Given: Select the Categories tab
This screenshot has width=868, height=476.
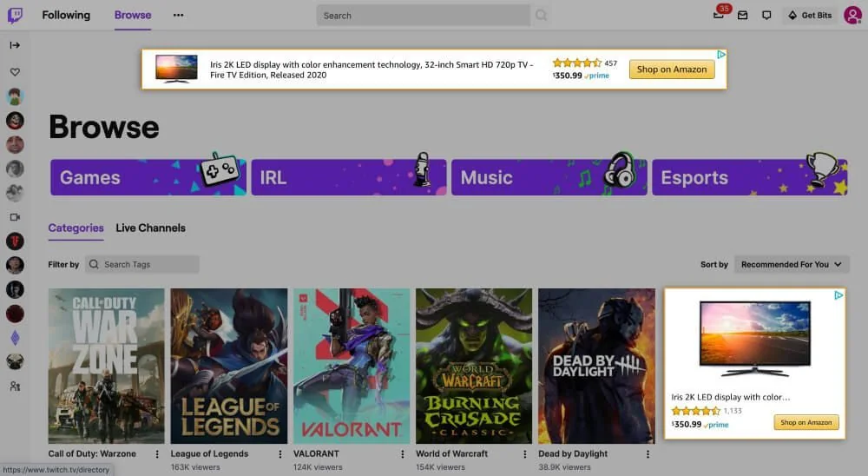Looking at the screenshot, I should [x=76, y=228].
